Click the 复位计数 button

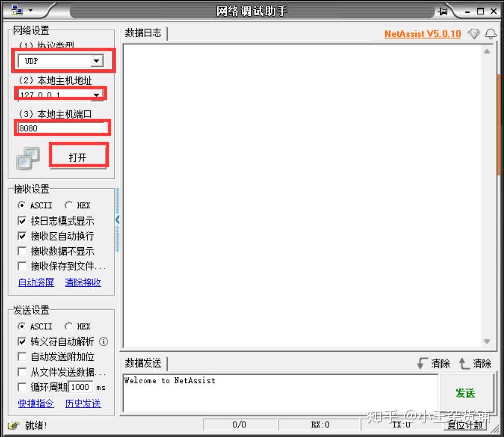(x=465, y=425)
